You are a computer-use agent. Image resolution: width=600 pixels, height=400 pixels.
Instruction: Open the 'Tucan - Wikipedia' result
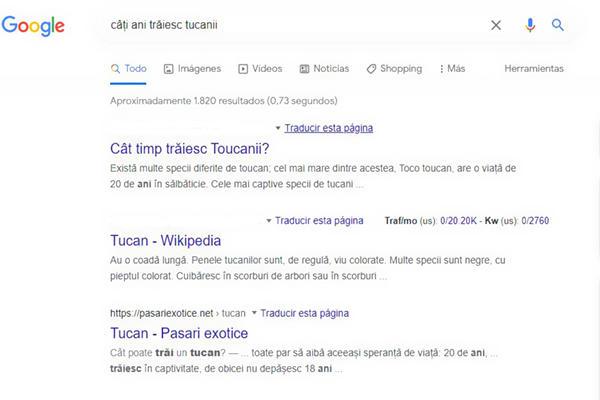[x=166, y=241]
